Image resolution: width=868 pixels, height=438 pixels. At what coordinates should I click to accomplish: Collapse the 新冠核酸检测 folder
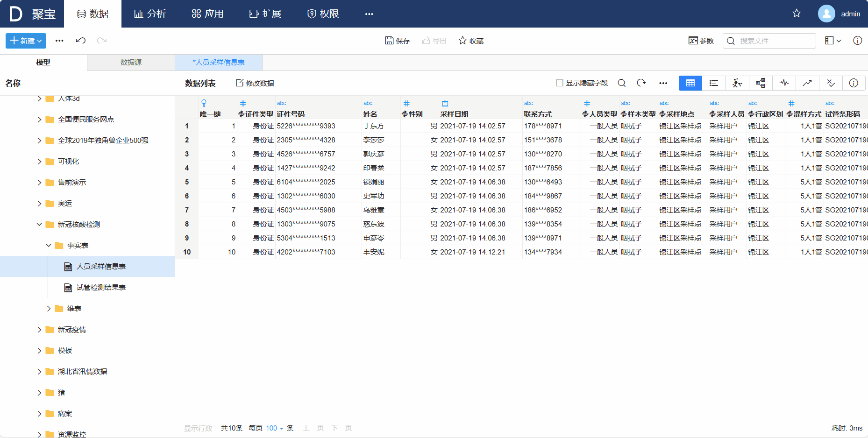click(x=39, y=225)
